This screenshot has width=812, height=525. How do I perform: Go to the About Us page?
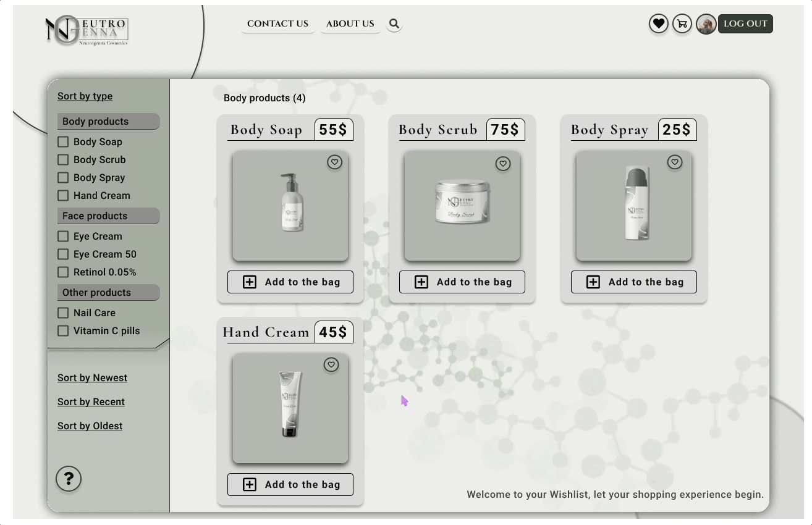[350, 24]
